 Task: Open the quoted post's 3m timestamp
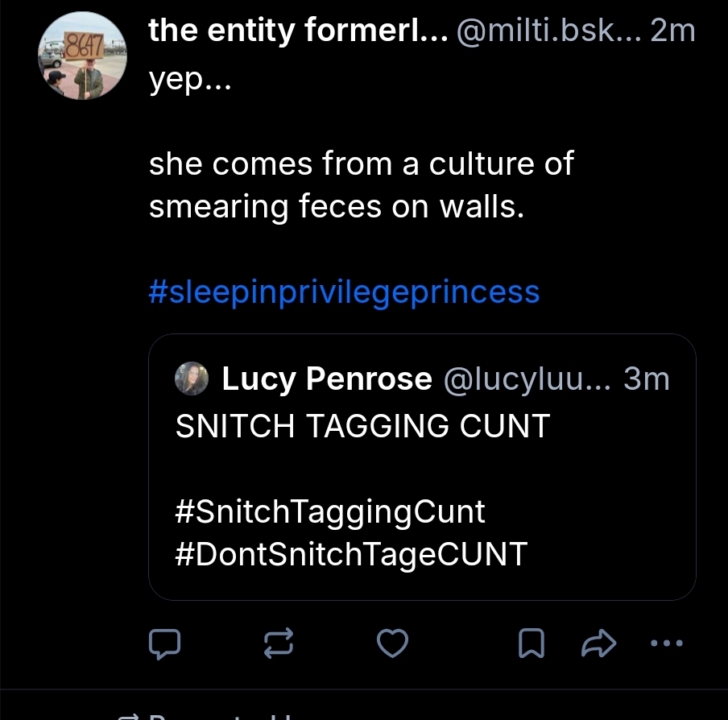[646, 379]
